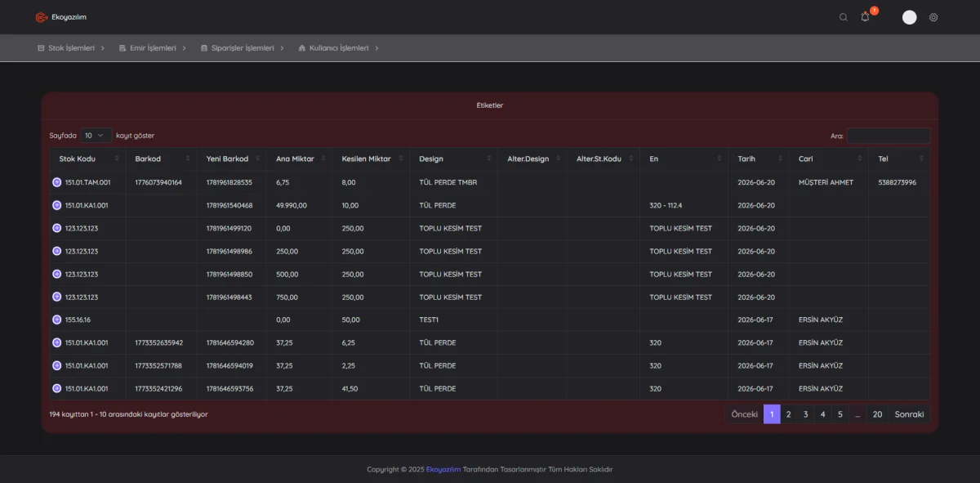Go to page 3
The height and width of the screenshot is (483, 980).
click(806, 414)
